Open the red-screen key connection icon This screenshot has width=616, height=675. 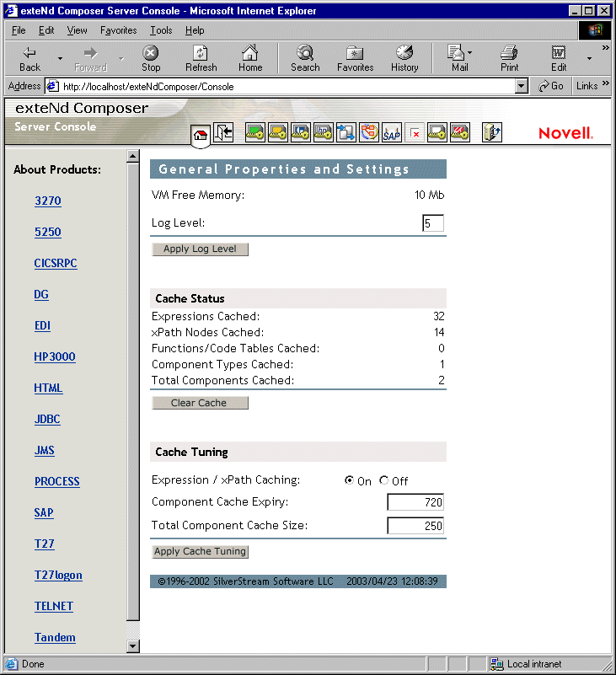coord(460,132)
